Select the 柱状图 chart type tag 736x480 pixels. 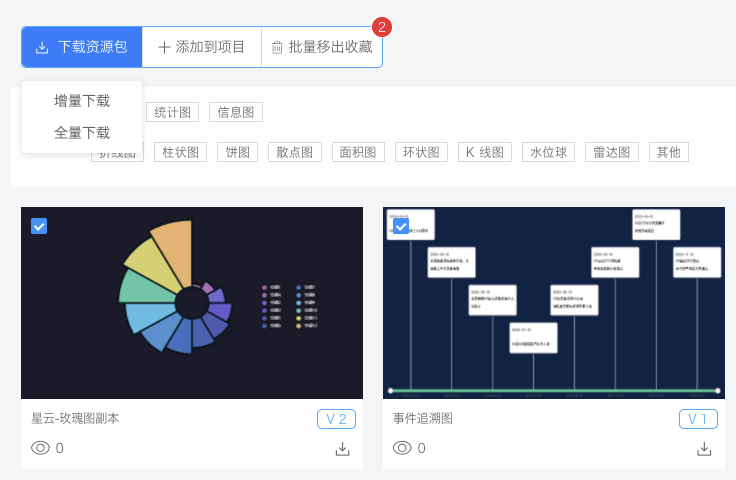coord(180,152)
